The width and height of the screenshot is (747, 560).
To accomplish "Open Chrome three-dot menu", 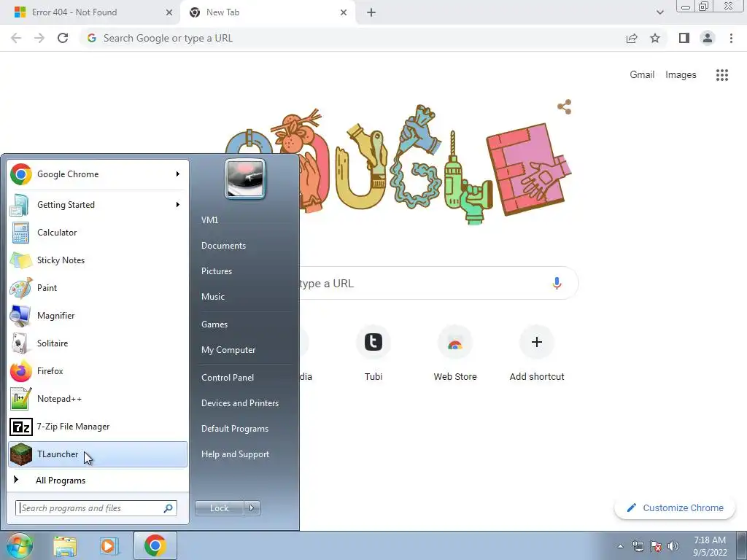I will [731, 38].
